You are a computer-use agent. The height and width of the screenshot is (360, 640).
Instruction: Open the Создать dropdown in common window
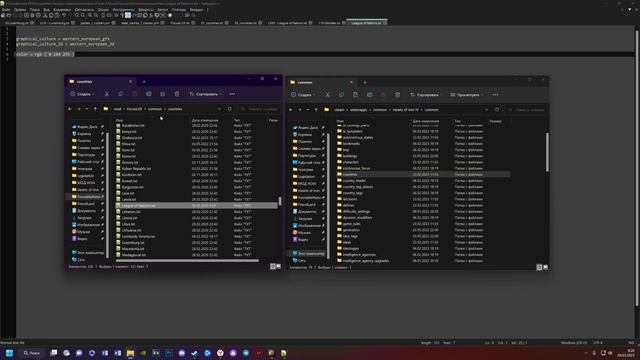(x=303, y=95)
